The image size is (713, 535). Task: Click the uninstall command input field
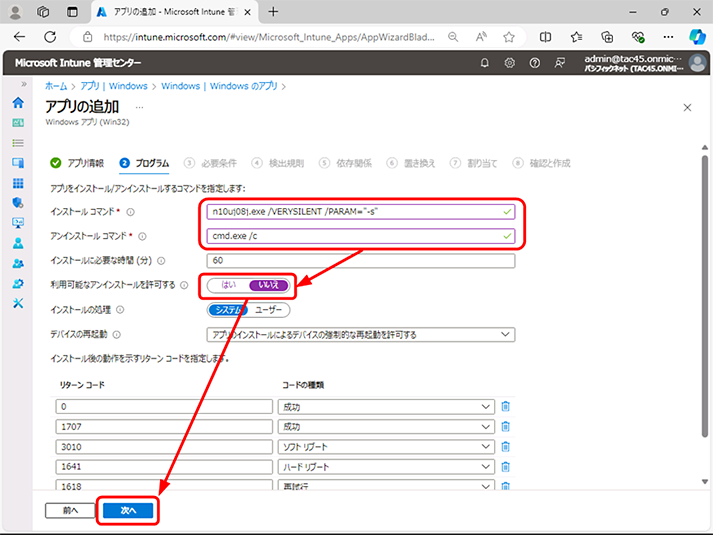pos(361,236)
